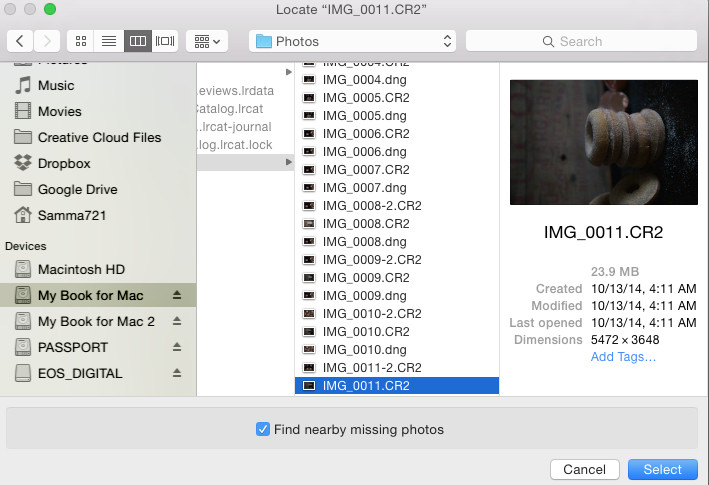The height and width of the screenshot is (485, 709).
Task: Select file IMG_0008.dng
Action: click(364, 242)
